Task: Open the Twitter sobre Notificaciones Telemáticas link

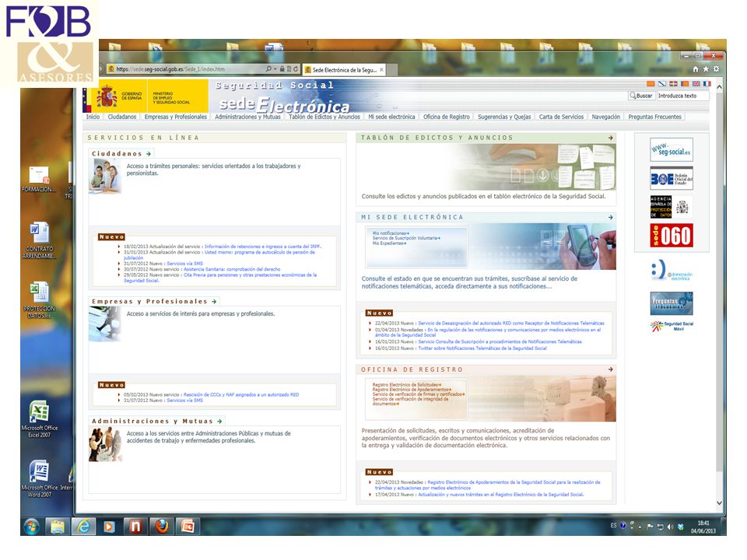Action: pyautogui.click(x=482, y=348)
